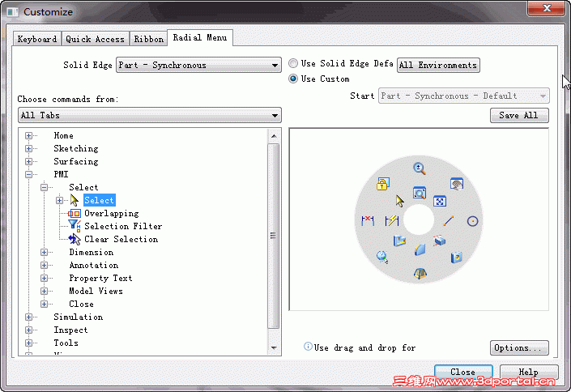Click the Hole feature icon in radial menu
Viewport: 571px width, 392px height.
click(x=456, y=258)
